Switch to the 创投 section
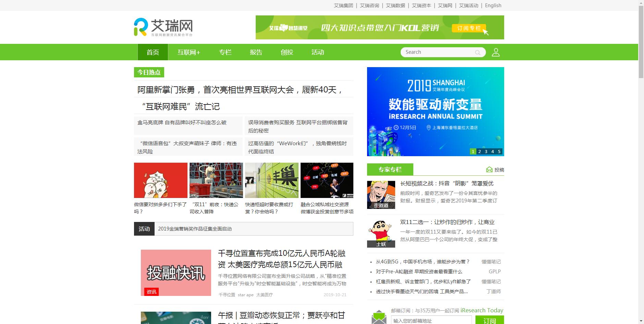Viewport: 644px width, 324px height. click(x=287, y=52)
